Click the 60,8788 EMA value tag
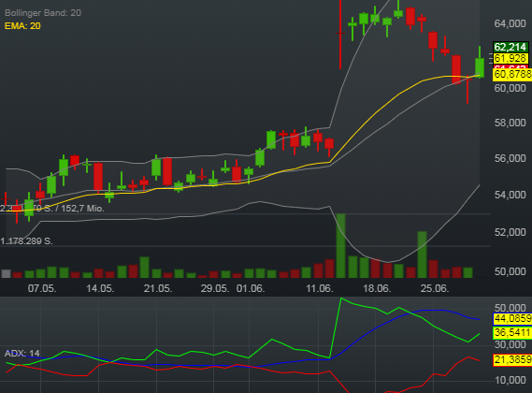 tap(512, 74)
